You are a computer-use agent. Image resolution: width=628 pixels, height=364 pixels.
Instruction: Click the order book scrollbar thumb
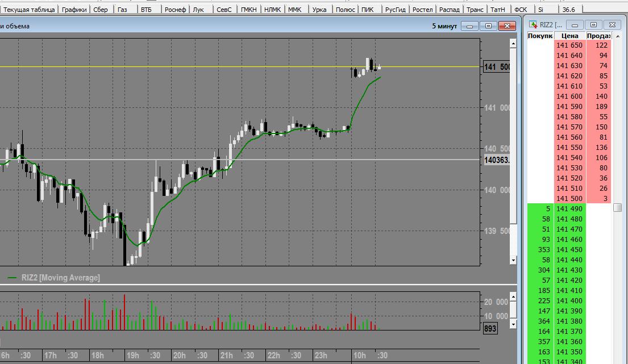click(617, 208)
